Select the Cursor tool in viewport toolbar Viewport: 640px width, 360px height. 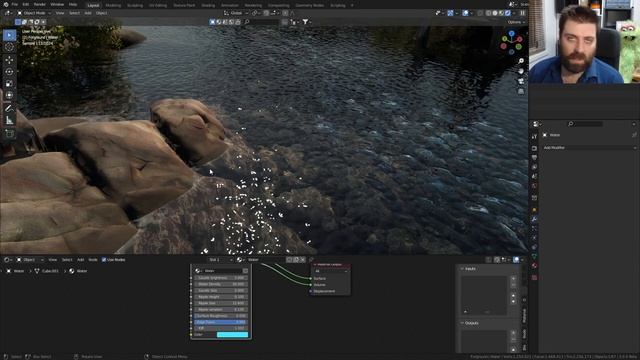pos(9,47)
